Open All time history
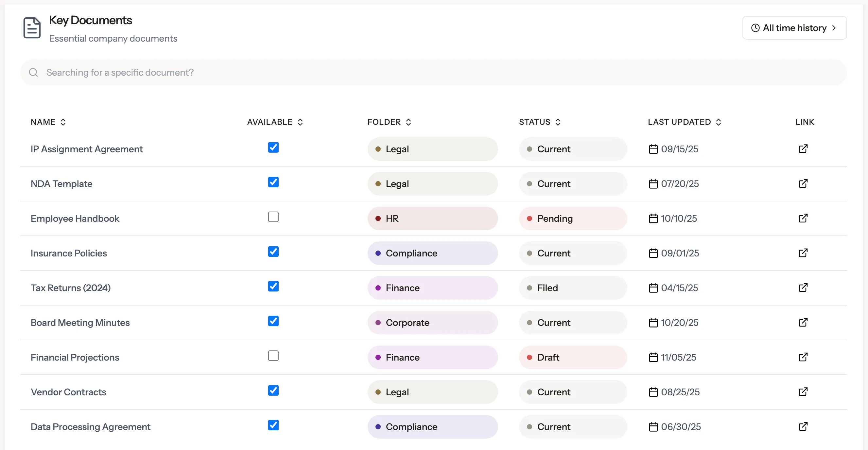 [794, 28]
